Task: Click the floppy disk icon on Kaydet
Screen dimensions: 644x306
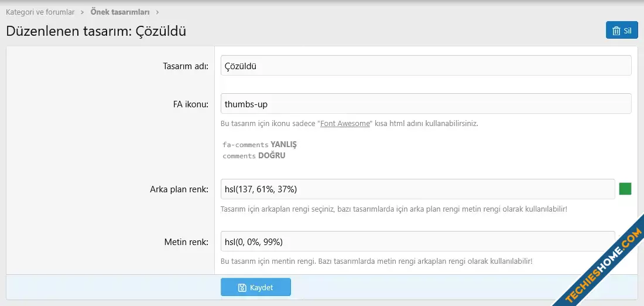Action: [242, 287]
